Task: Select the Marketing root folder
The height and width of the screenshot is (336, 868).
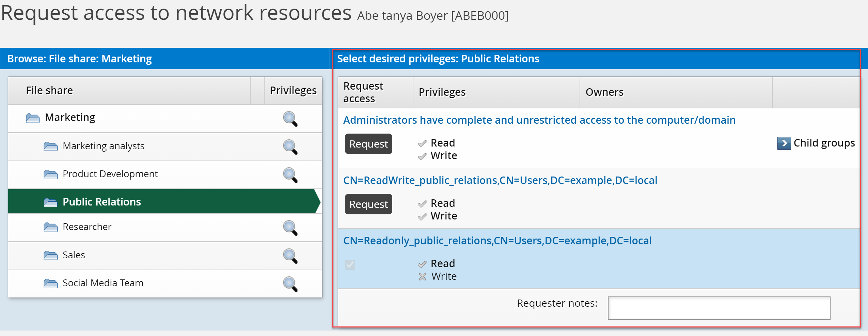Action: (70, 117)
